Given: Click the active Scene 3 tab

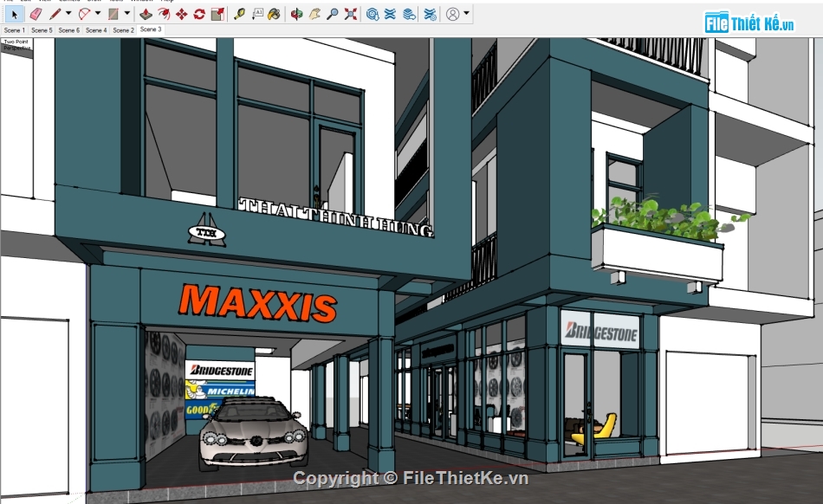Looking at the screenshot, I should [x=151, y=30].
